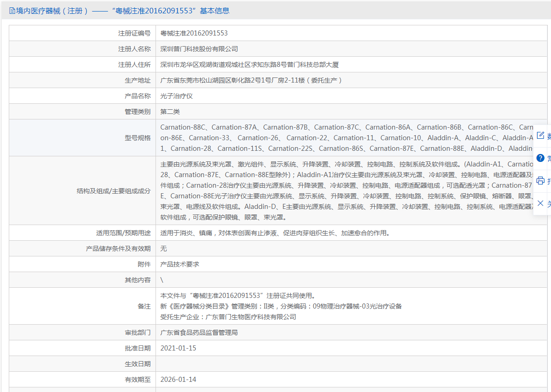Click the remark line 本文件与 注册证共同使用

(x=238, y=296)
